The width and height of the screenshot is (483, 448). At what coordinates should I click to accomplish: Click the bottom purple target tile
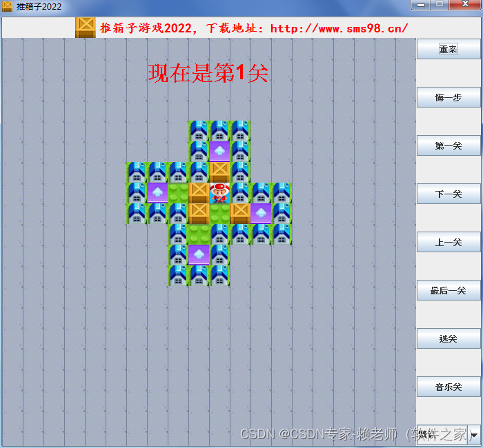pyautogui.click(x=199, y=255)
